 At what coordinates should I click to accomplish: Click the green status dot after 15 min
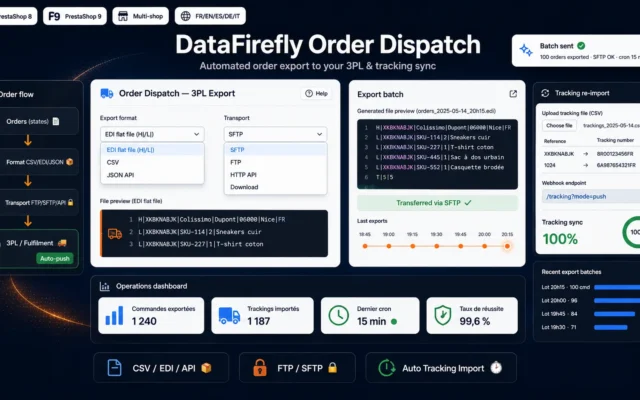[394, 322]
